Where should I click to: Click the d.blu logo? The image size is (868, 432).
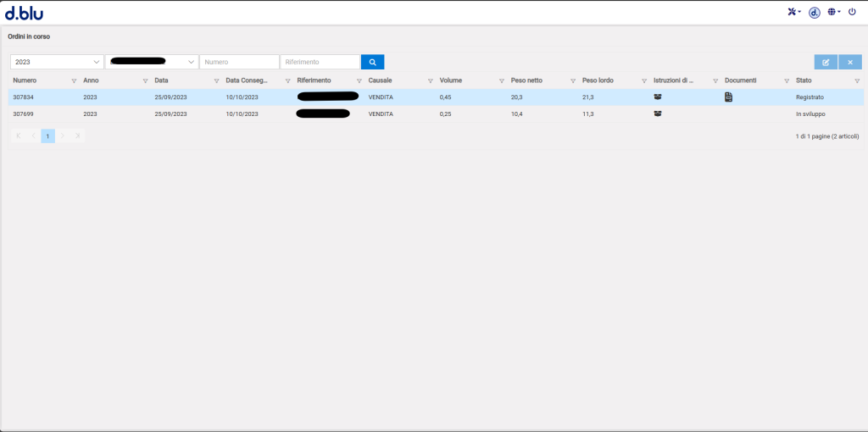(x=24, y=12)
